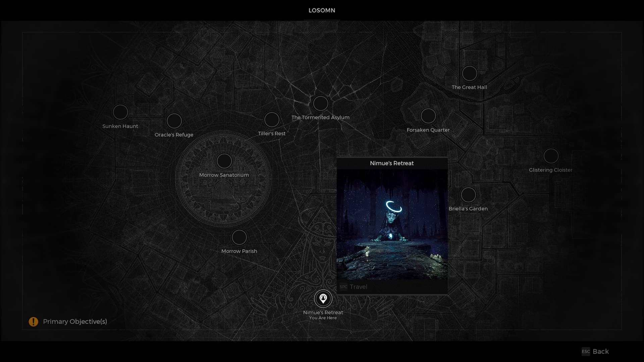Screen dimensions: 644x362
Task: Select the Briella's Garden map node
Action: pyautogui.click(x=468, y=195)
